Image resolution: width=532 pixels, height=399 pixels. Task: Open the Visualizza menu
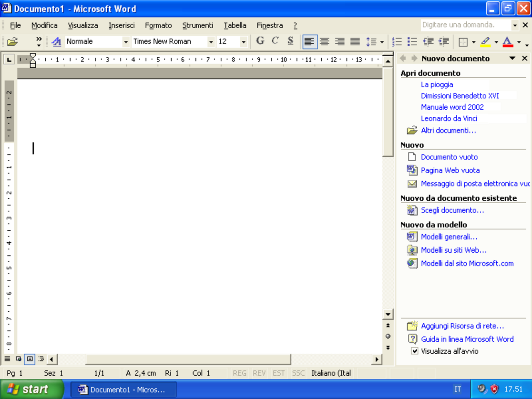(x=83, y=25)
